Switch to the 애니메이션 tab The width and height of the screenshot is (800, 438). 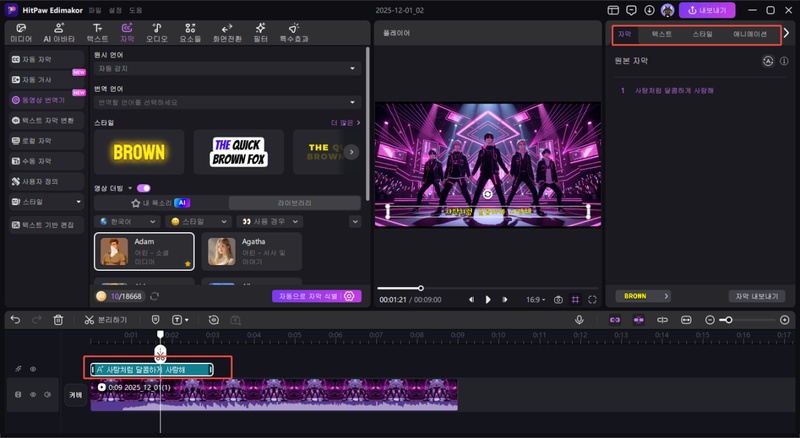749,34
